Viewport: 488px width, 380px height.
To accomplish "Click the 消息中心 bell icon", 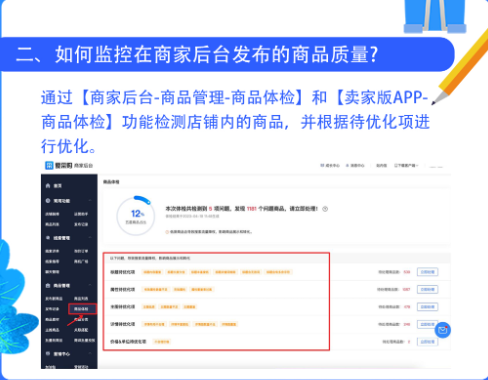I will [347, 165].
